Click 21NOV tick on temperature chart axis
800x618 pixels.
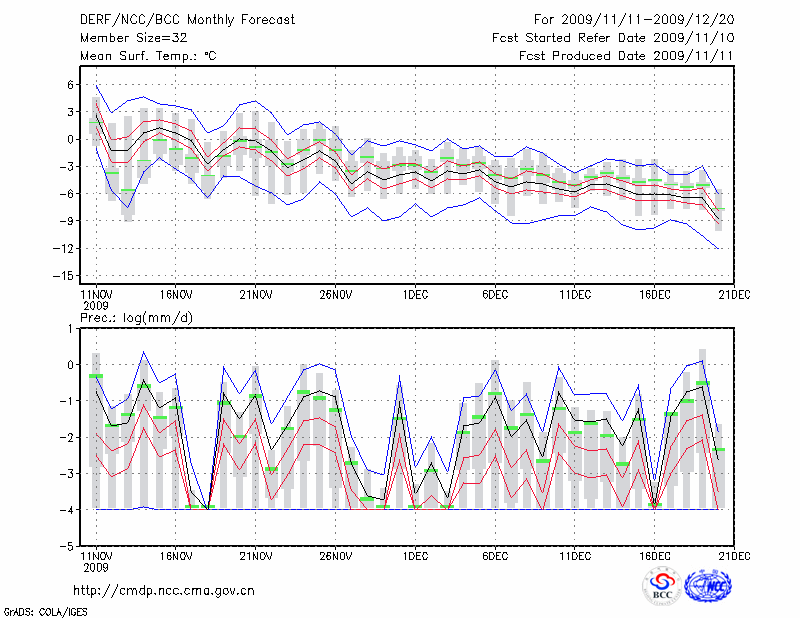[x=256, y=294]
